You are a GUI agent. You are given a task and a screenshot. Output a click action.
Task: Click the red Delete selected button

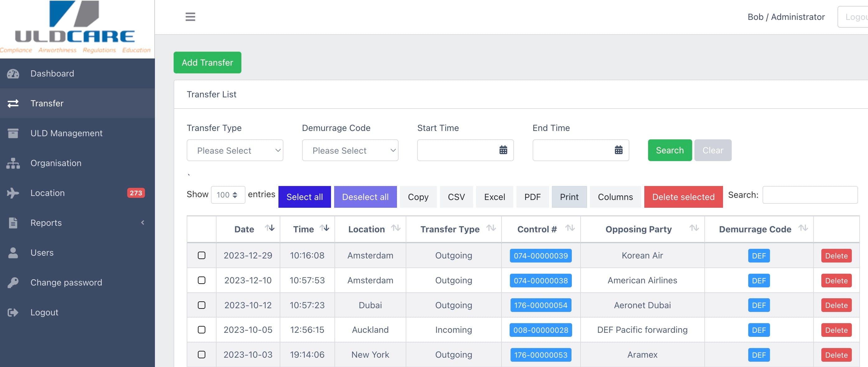tap(683, 197)
